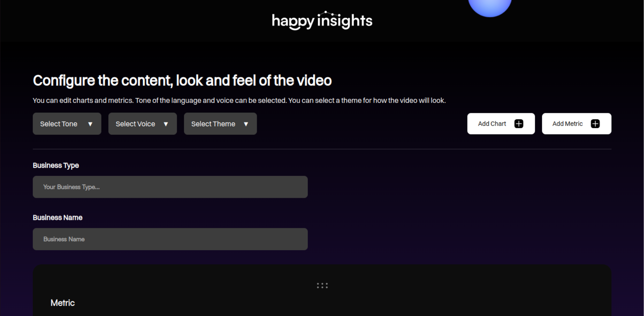
Task: Open the Select Theme dropdown
Action: [x=220, y=123]
